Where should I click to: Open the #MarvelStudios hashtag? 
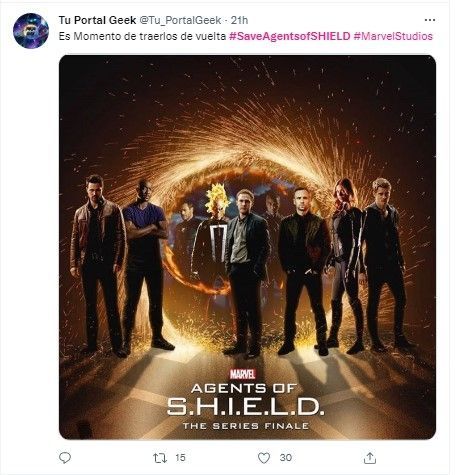[x=393, y=36]
